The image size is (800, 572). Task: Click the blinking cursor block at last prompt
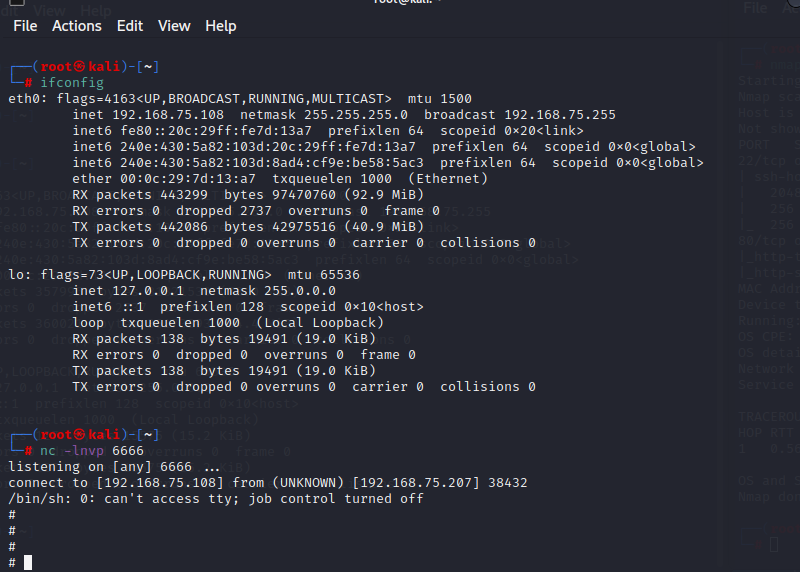point(28,563)
